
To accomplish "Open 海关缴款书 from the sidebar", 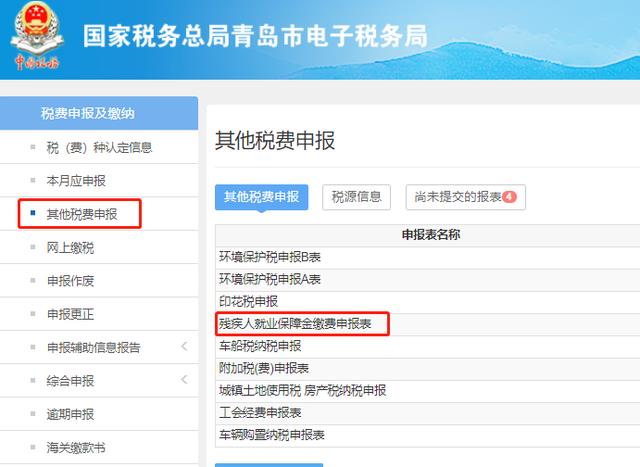I will [x=76, y=447].
